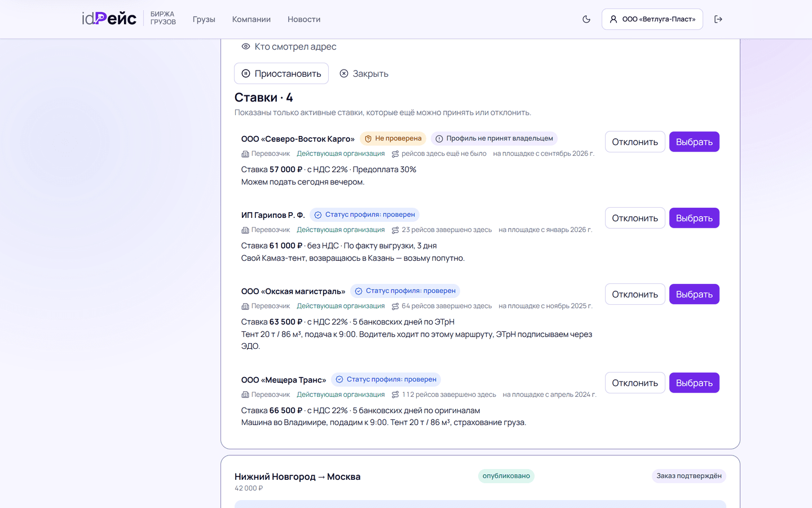Screen dimensions: 812x508
Task: Decline the Мещера Транс bid
Action: (635, 383)
